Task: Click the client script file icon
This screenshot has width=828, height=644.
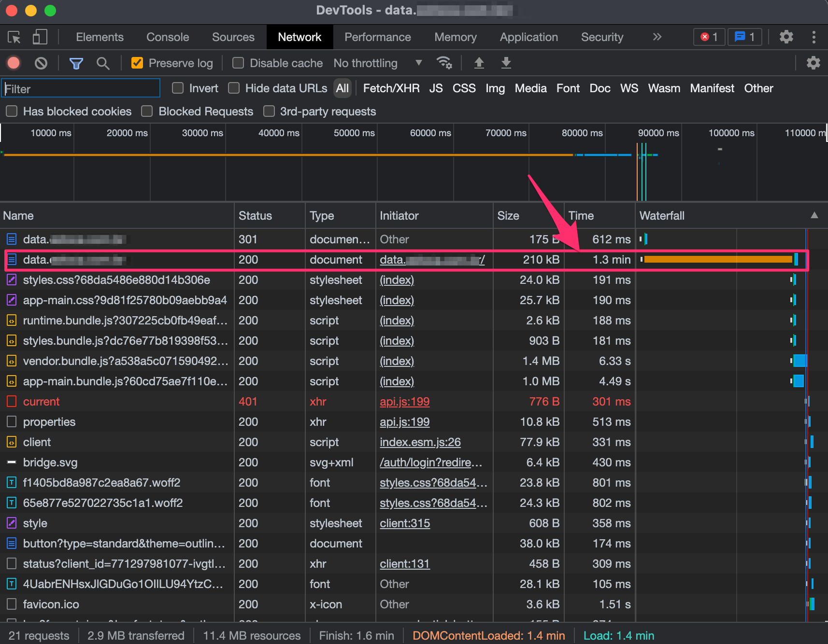Action: pyautogui.click(x=12, y=442)
